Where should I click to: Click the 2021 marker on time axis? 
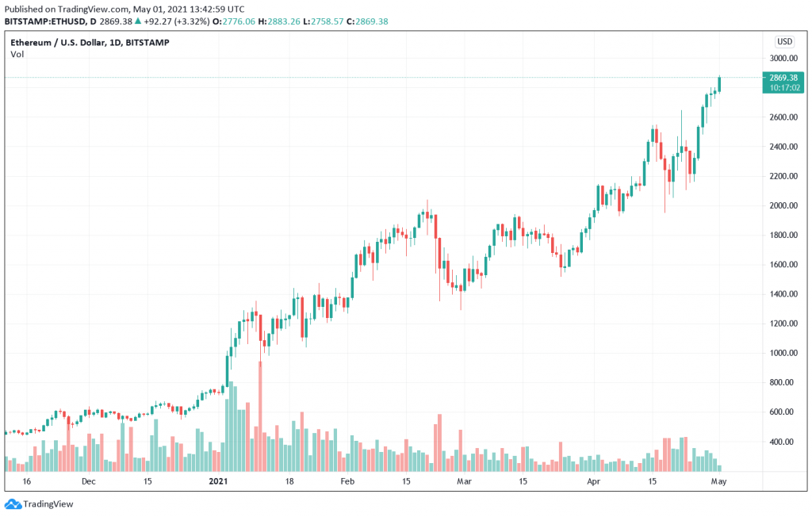218,481
